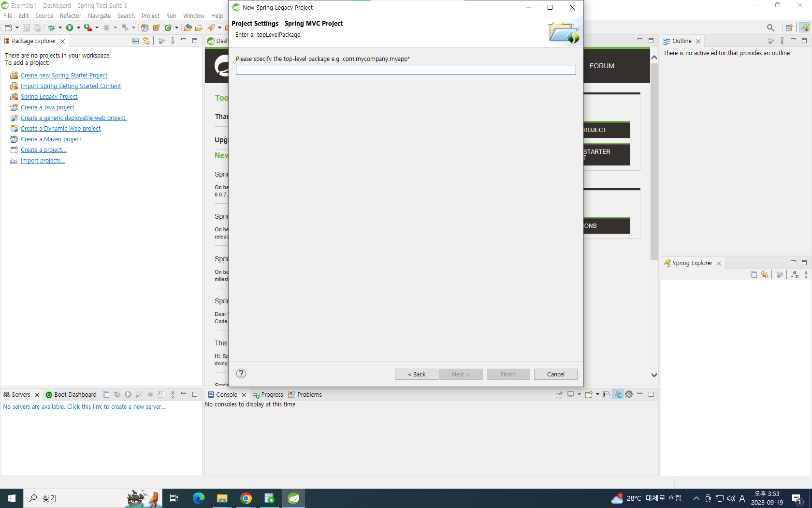Select the Spring perspective icon
Screen dimensions: 812x508
point(805,28)
